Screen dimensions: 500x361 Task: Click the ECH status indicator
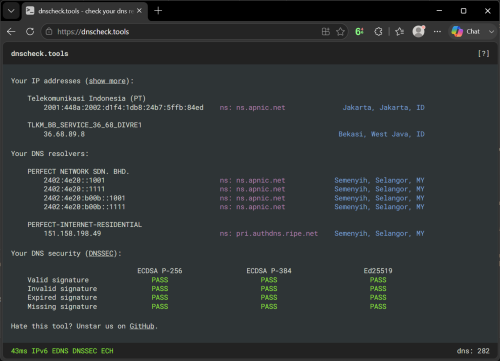click(x=107, y=351)
